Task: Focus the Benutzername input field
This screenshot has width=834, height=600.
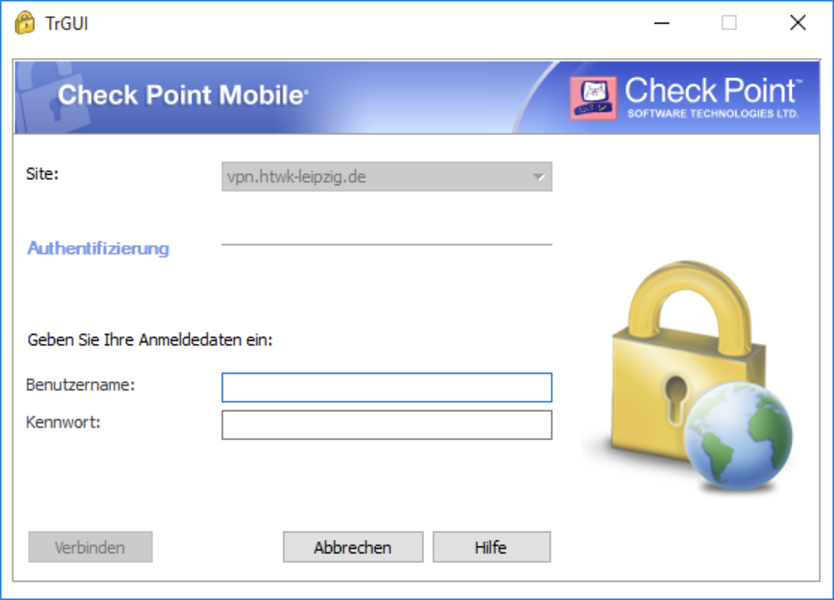Action: 387,387
